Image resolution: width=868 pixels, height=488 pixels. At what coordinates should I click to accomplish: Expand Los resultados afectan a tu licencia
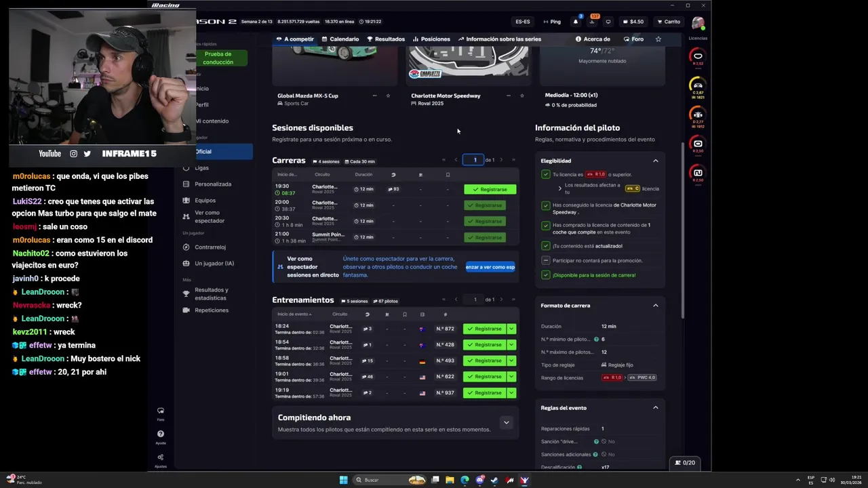point(560,188)
